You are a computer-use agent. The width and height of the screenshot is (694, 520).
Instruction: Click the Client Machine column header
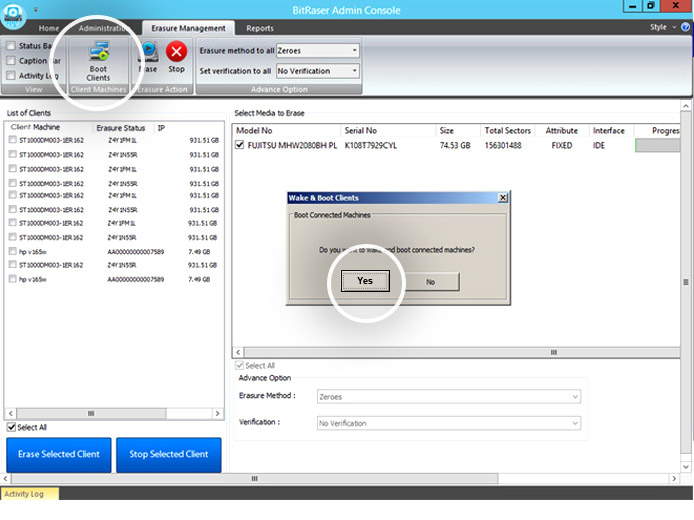point(35,127)
